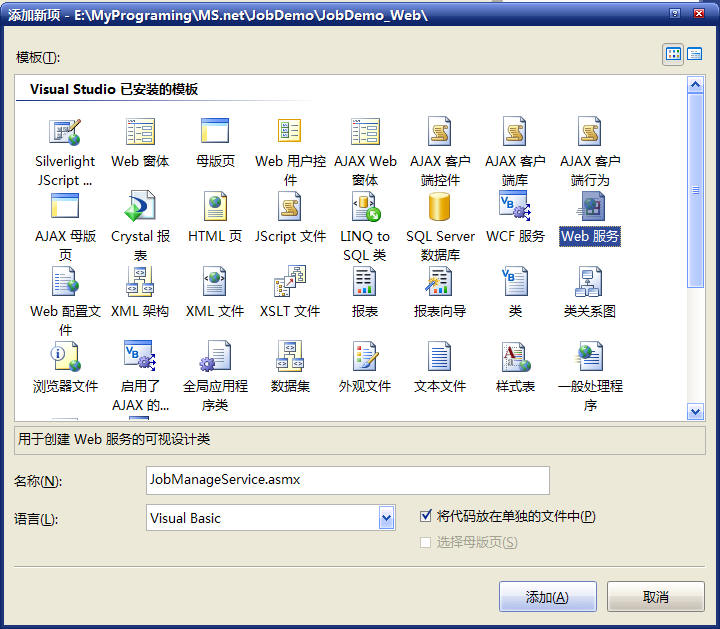720x629 pixels.
Task: Pick the 浏览器文件 template icon
Action: 66,356
